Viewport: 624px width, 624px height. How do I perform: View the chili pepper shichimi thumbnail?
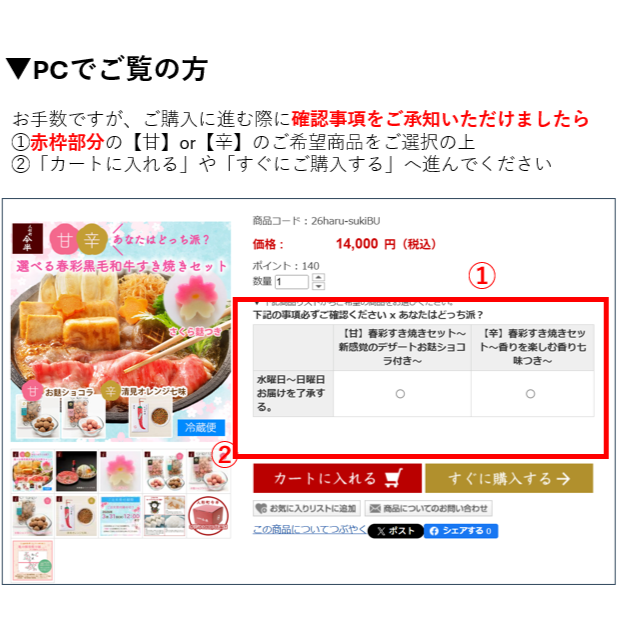pyautogui.click(x=76, y=516)
